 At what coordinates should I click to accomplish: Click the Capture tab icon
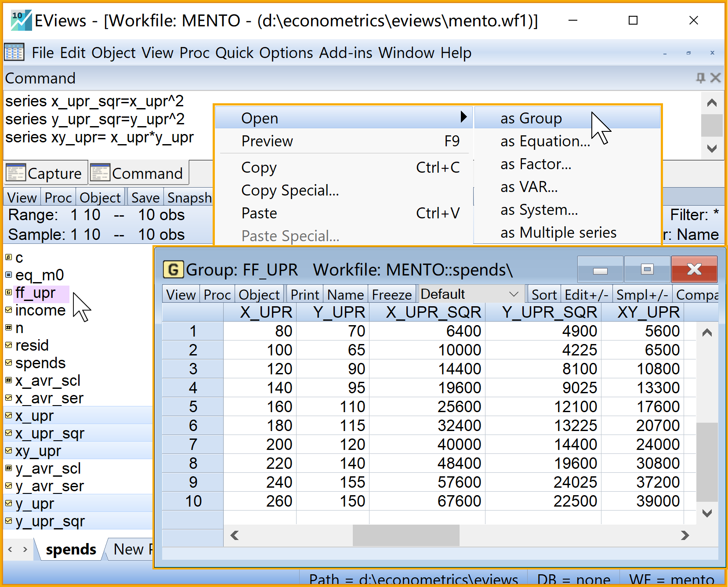(16, 173)
